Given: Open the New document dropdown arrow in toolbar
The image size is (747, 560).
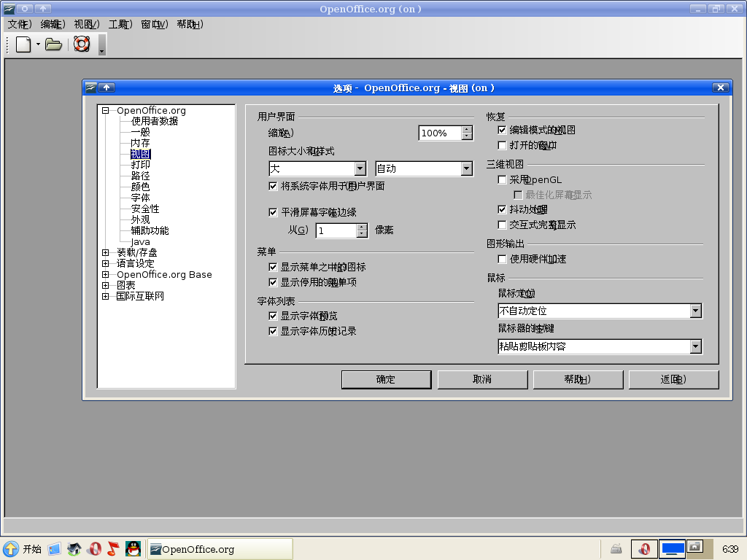Looking at the screenshot, I should (38, 44).
